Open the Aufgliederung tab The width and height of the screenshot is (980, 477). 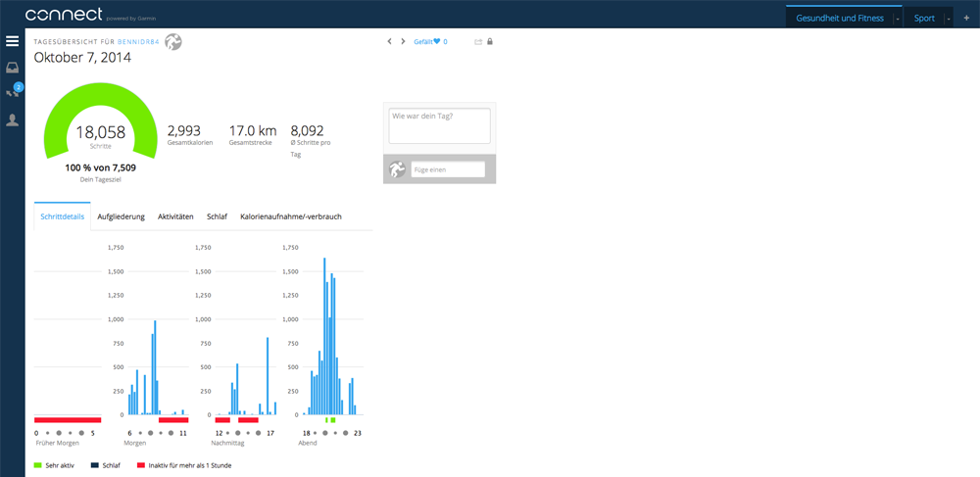pyautogui.click(x=121, y=216)
